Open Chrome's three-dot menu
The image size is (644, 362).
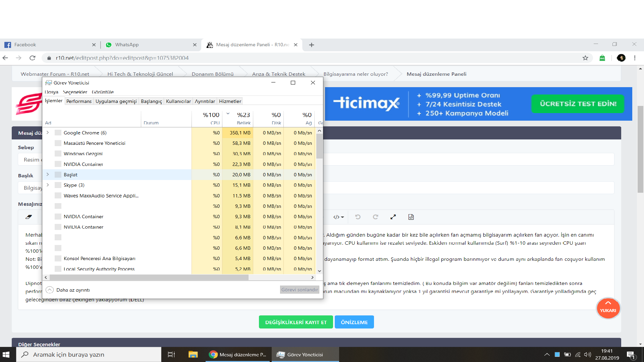tap(635, 58)
